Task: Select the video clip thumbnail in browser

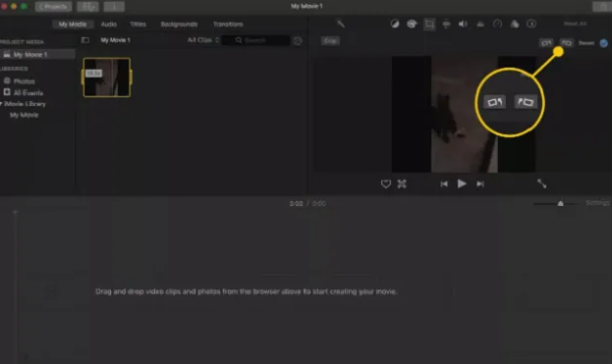Action: click(106, 78)
